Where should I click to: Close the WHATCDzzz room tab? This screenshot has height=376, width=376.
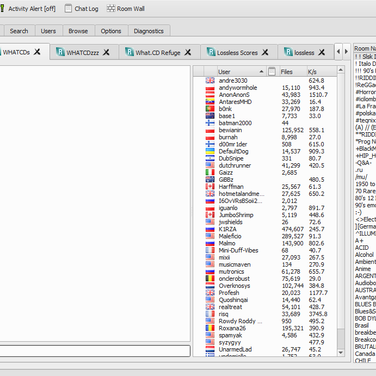tap(106, 52)
